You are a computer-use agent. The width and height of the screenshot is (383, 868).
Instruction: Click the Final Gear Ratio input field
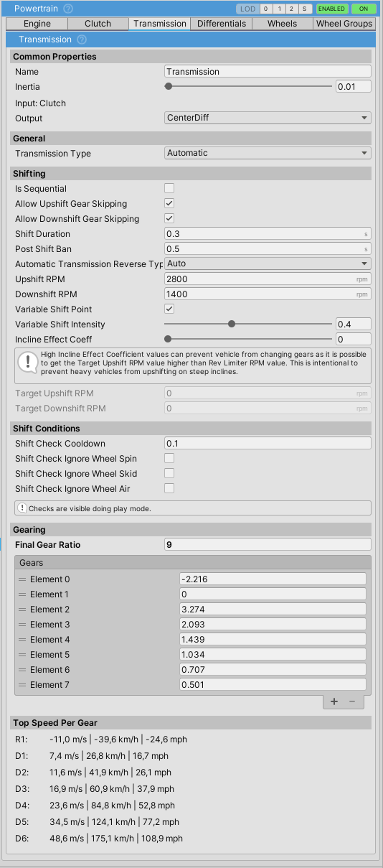pos(268,544)
